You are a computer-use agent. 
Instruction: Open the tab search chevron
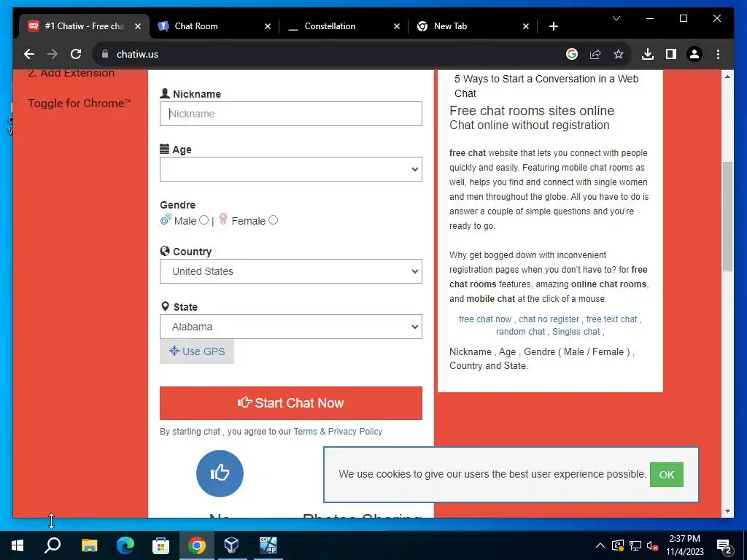click(x=616, y=18)
